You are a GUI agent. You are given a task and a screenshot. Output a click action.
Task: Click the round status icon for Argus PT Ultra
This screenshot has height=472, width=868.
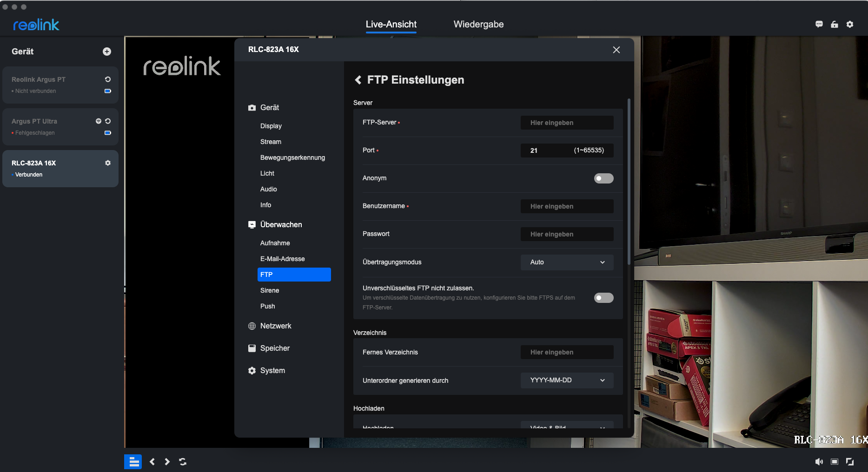click(99, 121)
